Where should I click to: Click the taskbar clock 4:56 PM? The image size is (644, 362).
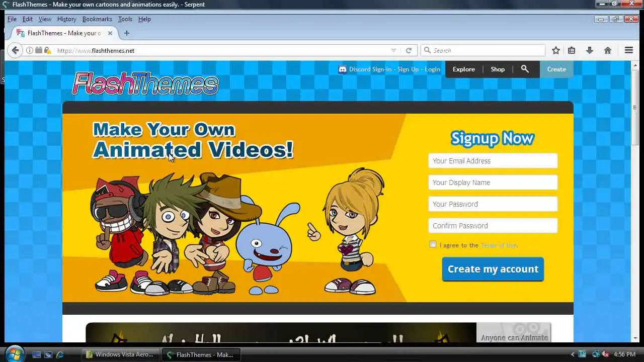625,354
